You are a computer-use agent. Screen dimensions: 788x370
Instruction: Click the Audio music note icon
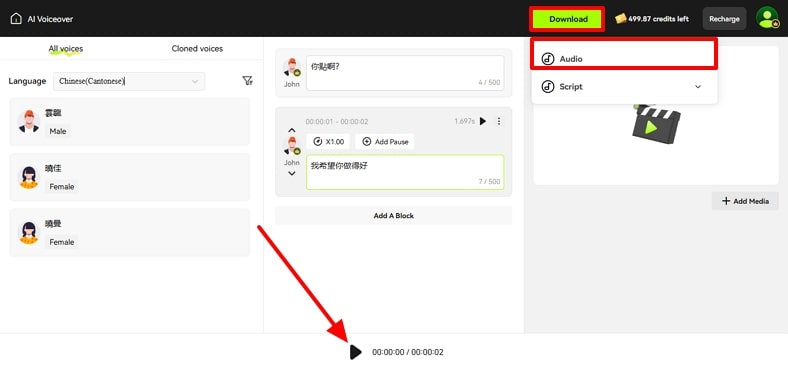(548, 59)
